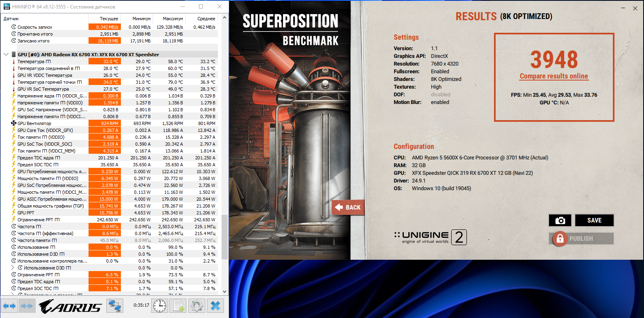This screenshot has height=318, width=644.
Task: Click the 0:35:17 elapsed timer text
Action: click(141, 305)
